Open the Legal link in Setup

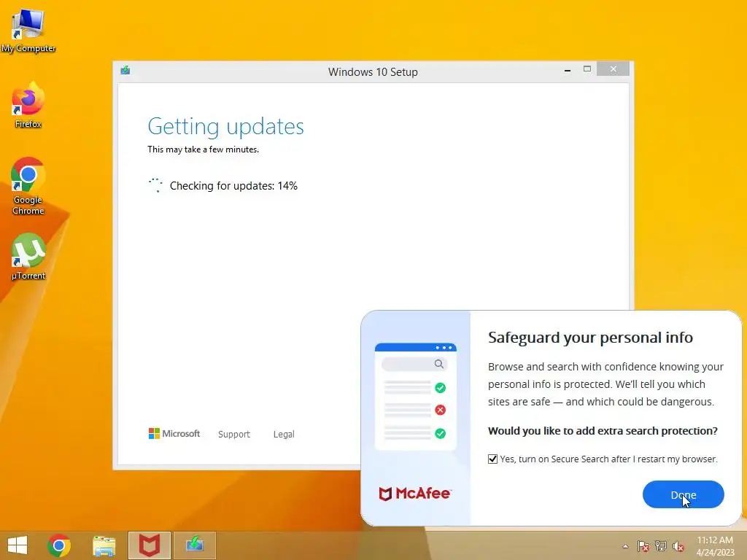[284, 435]
